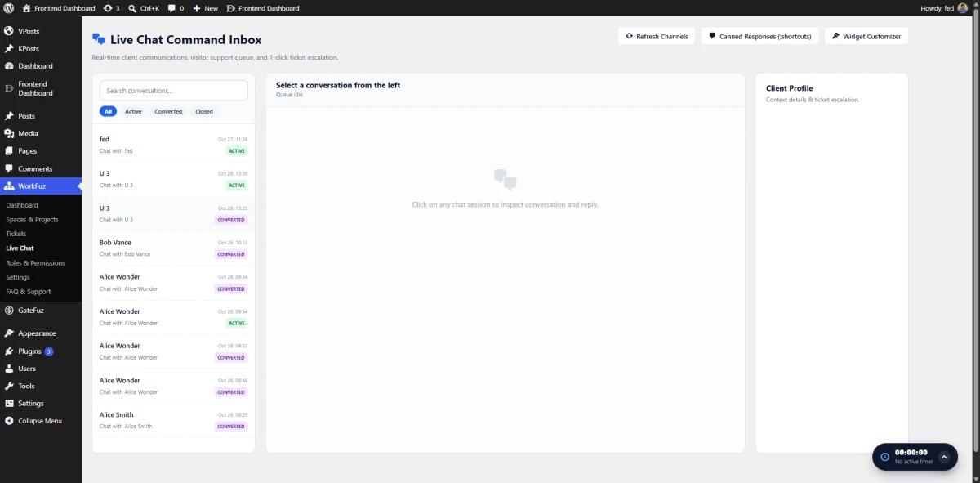Click the WordPress logo icon in admin bar
Screen dimensions: 980x483
tap(8, 8)
